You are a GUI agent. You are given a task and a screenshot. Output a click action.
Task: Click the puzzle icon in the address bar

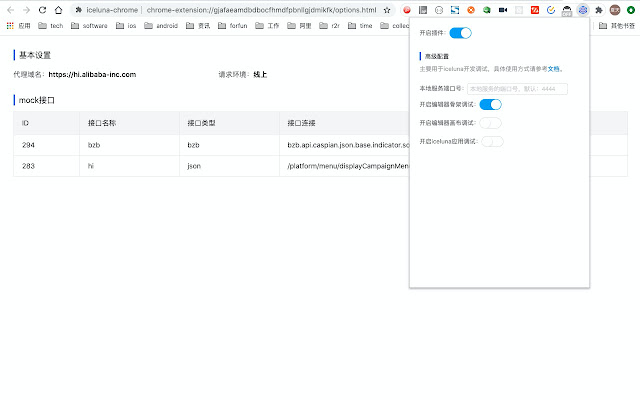click(x=78, y=10)
